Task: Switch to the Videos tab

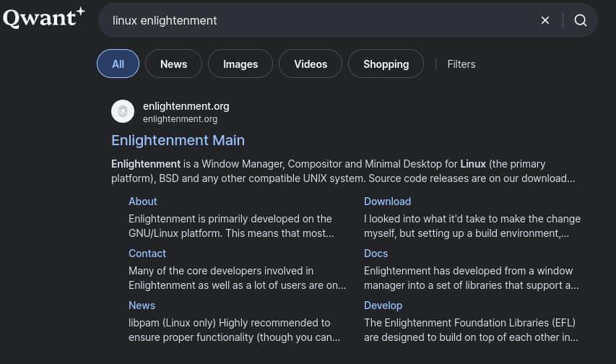Action: point(311,64)
